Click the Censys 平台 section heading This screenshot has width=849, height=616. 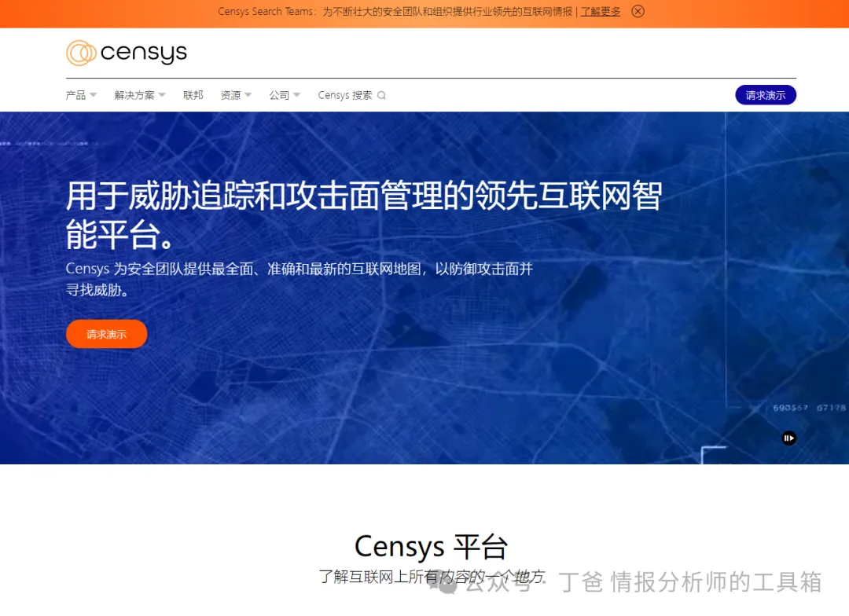[x=431, y=546]
